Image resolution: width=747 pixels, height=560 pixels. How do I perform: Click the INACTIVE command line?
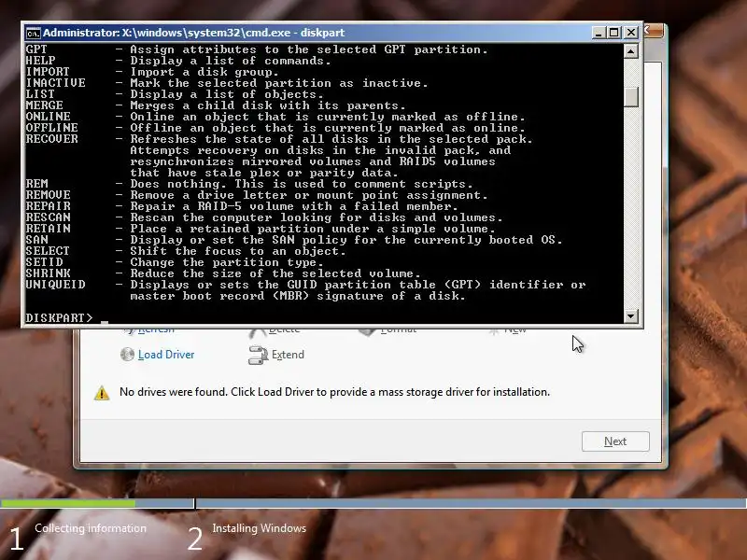pos(227,83)
